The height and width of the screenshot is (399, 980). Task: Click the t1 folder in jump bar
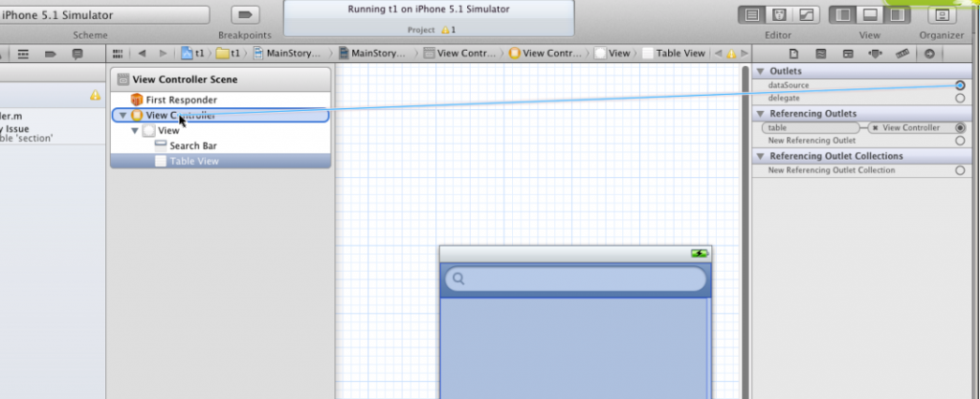[x=228, y=54]
